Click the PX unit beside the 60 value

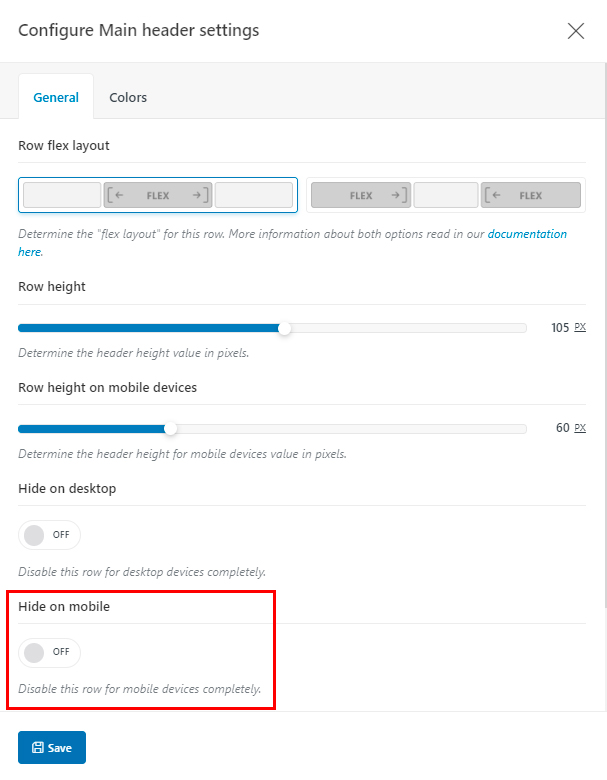pyautogui.click(x=580, y=428)
